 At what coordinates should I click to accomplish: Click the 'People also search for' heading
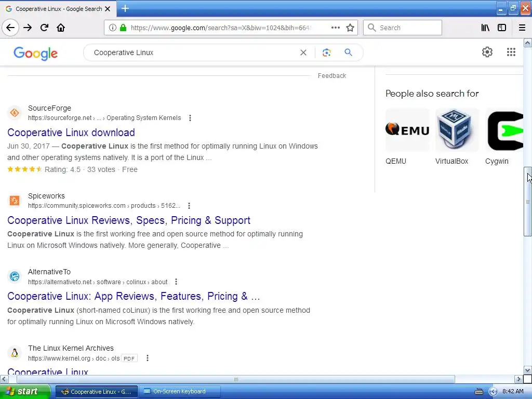[432, 94]
